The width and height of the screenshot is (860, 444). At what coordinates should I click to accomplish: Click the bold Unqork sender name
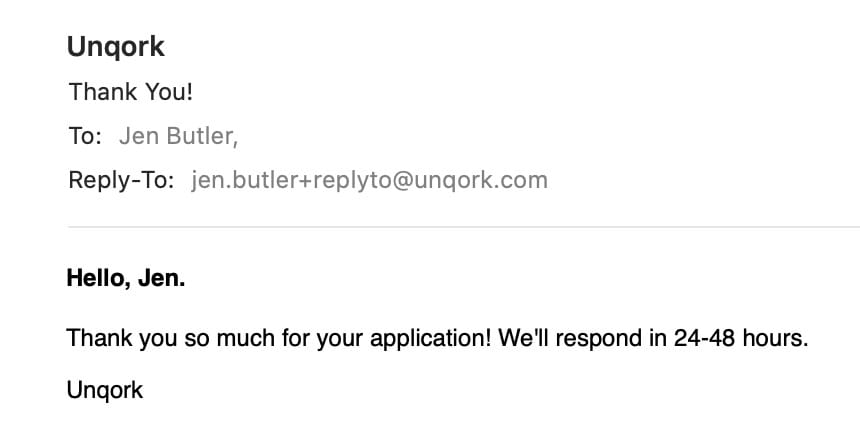(x=115, y=48)
